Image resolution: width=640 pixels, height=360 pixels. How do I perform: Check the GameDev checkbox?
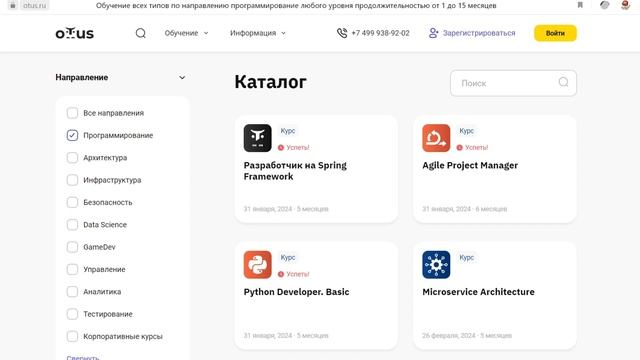72,247
